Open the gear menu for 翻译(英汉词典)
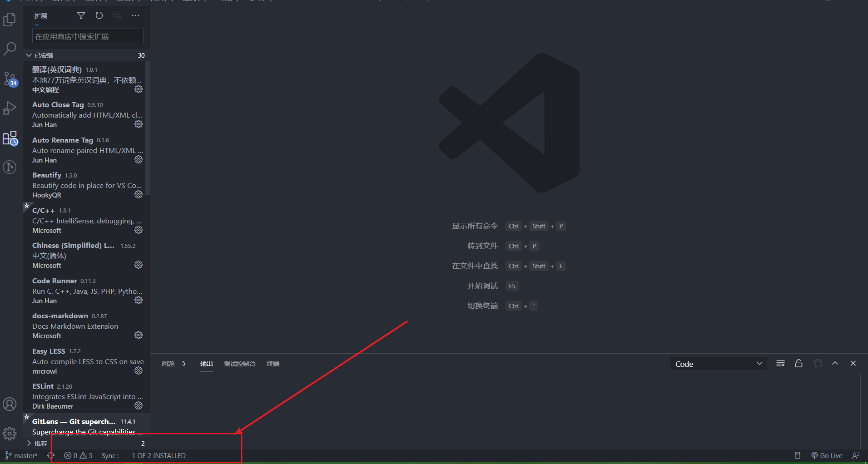 point(139,89)
